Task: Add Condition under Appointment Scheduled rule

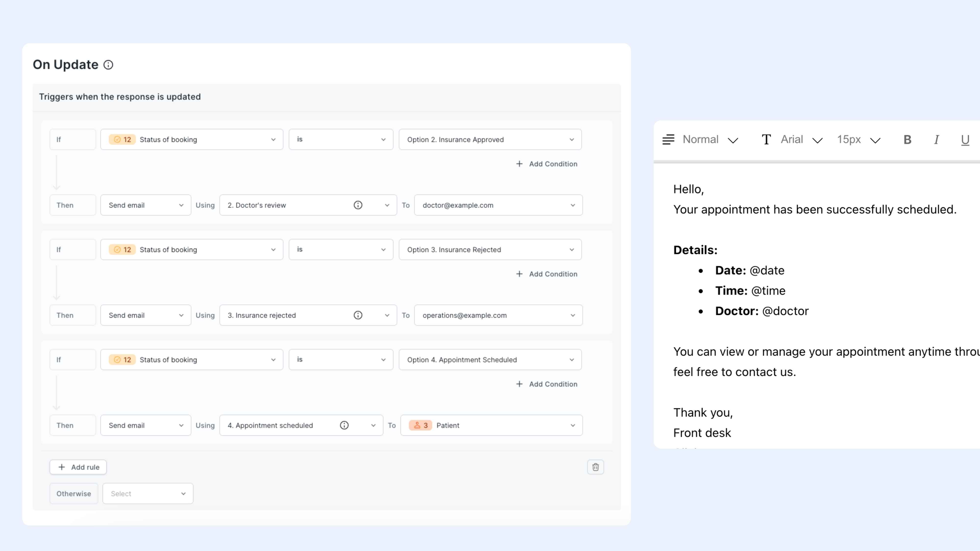Action: coord(547,384)
